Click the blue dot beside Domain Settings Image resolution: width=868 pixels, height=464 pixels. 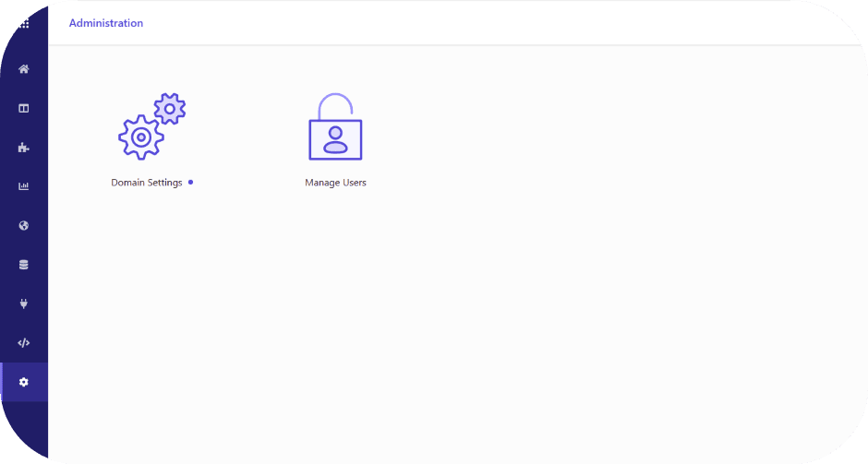(x=190, y=182)
